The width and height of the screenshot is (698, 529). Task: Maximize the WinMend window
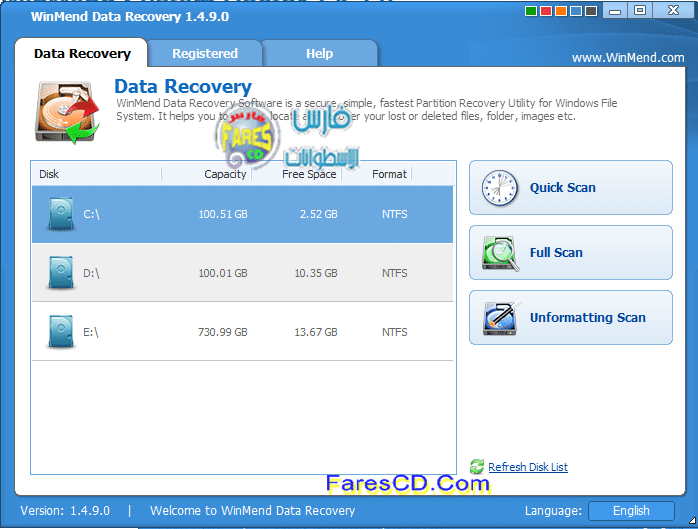click(640, 10)
